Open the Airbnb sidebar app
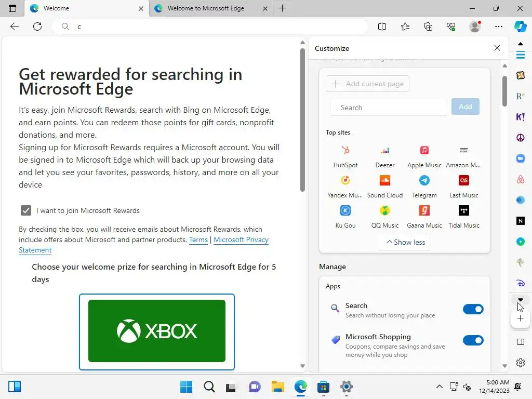This screenshot has height=399, width=532. pyautogui.click(x=520, y=179)
